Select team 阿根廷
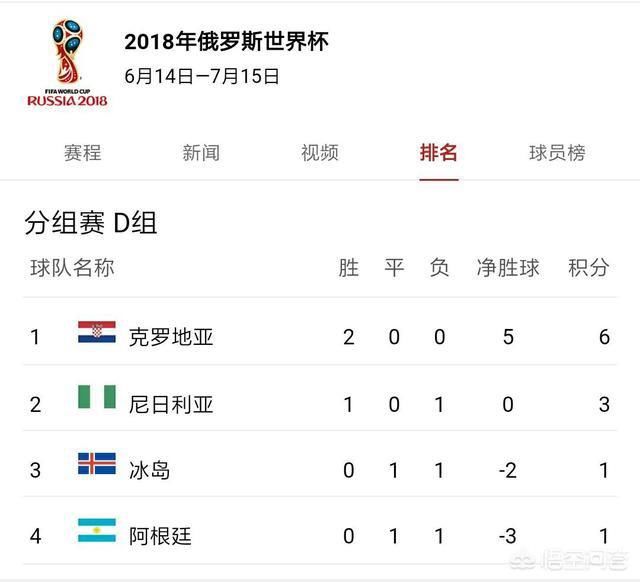 160,536
